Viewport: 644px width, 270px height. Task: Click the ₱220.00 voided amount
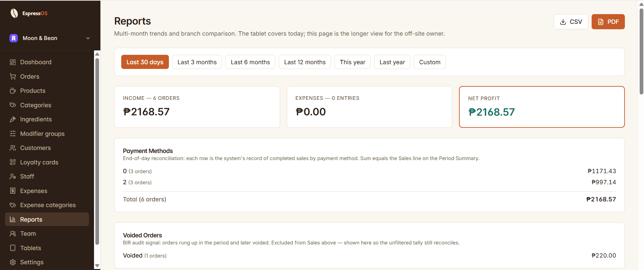tap(604, 256)
